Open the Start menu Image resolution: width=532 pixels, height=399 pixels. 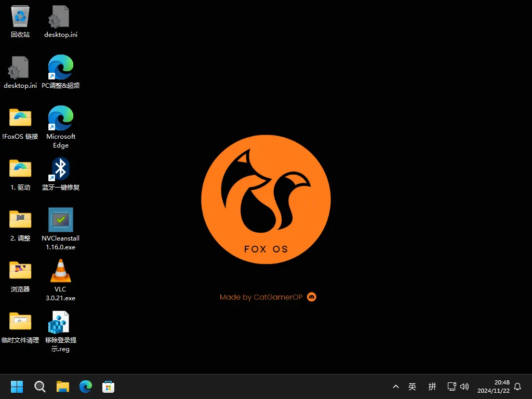click(17, 387)
